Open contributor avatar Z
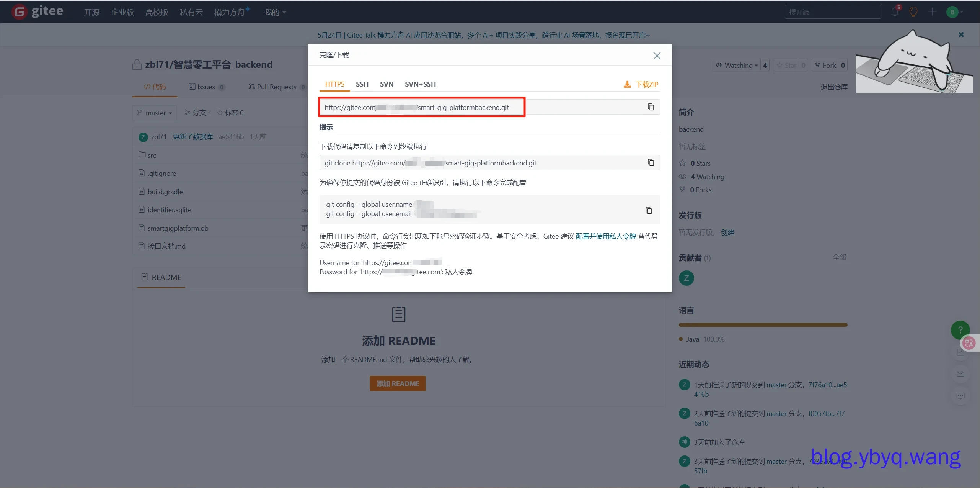 [686, 278]
